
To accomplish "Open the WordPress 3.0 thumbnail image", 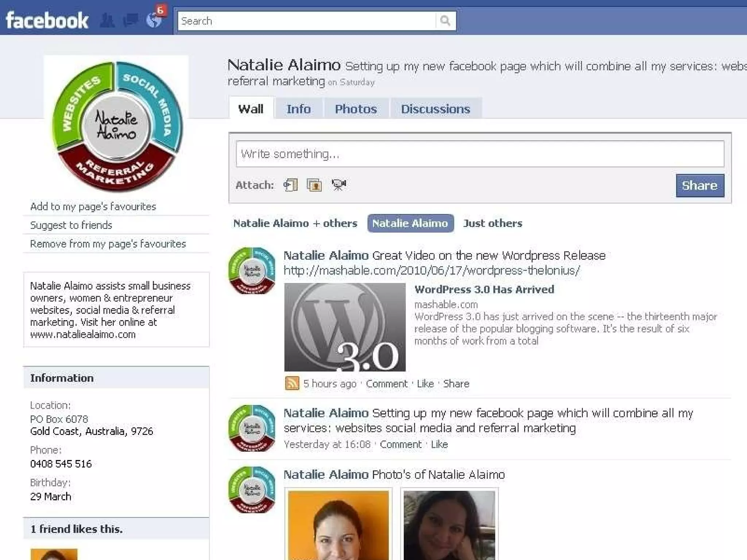I will [x=345, y=327].
